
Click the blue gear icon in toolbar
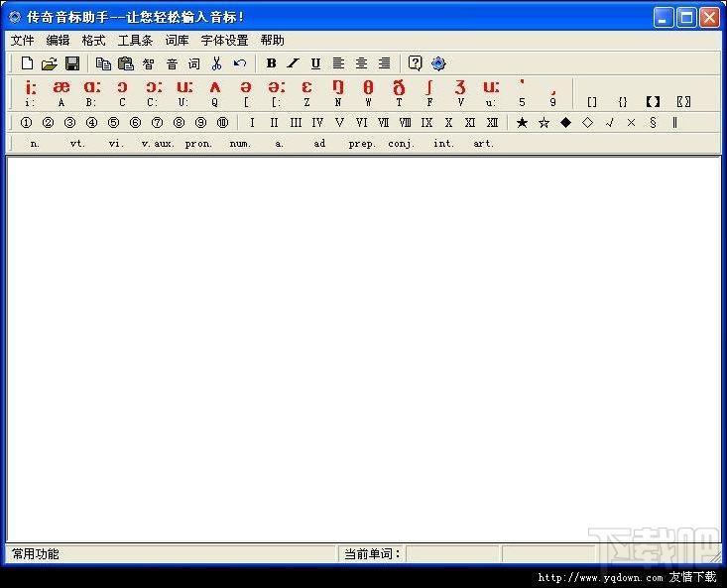pyautogui.click(x=438, y=63)
